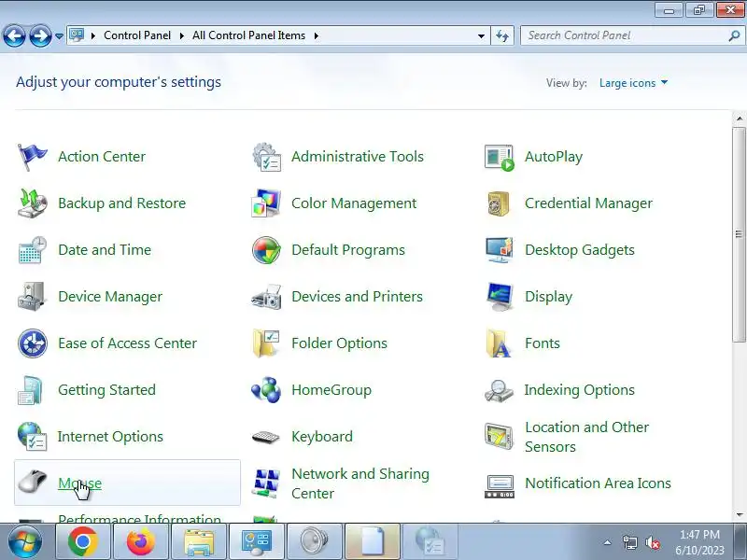Viewport: 747px width, 560px height.
Task: Click the Backup and Restore icon
Action: click(32, 203)
